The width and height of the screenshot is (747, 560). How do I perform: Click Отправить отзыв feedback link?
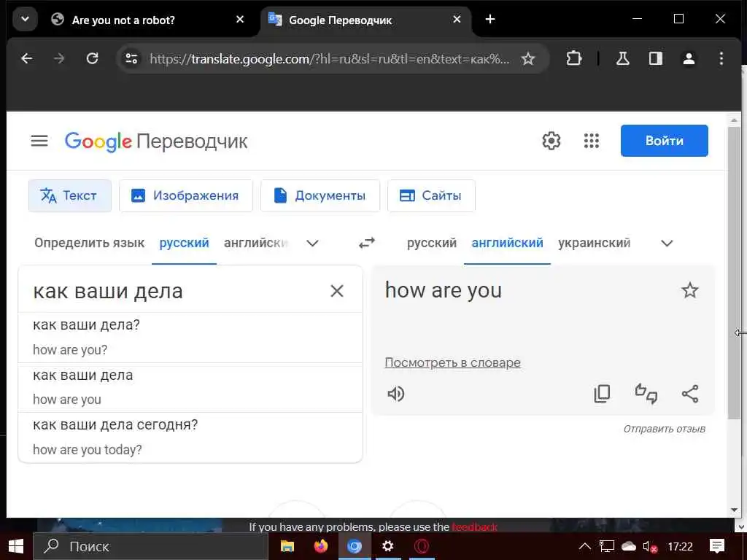tap(664, 429)
